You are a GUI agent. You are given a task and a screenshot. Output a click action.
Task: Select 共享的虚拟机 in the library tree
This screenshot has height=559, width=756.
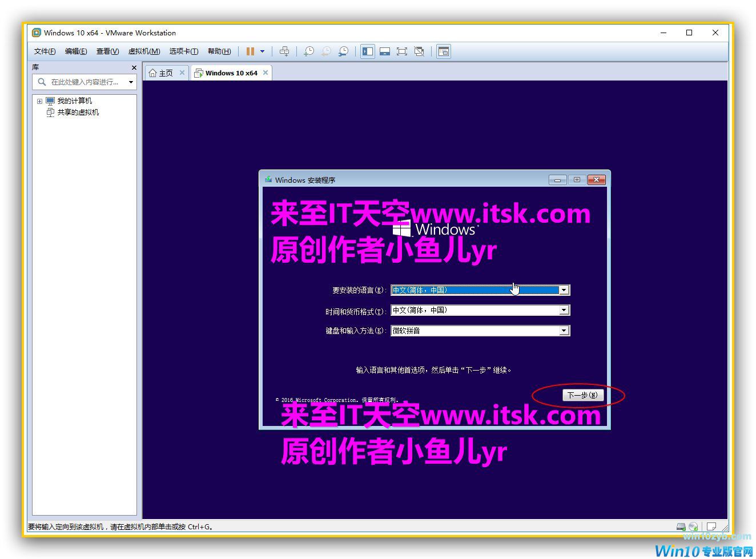coord(78,112)
